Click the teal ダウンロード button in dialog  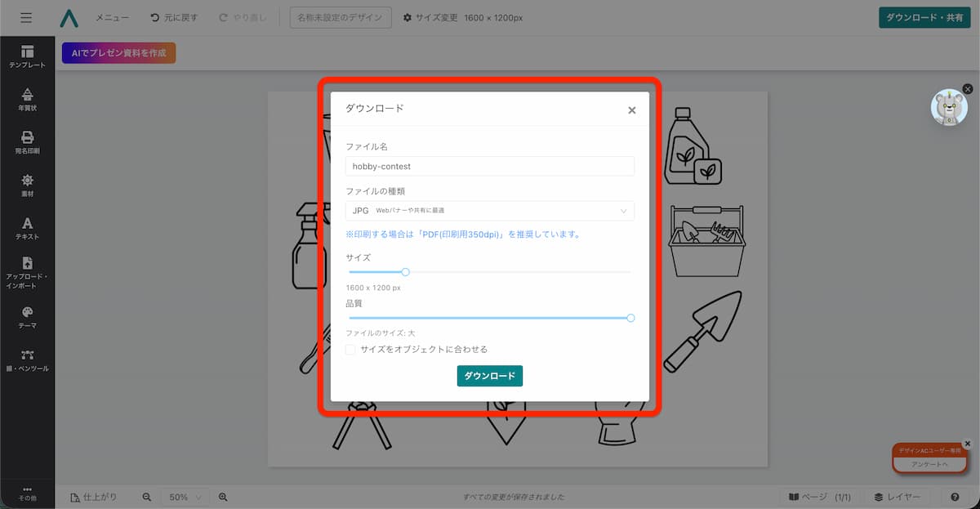tap(489, 376)
